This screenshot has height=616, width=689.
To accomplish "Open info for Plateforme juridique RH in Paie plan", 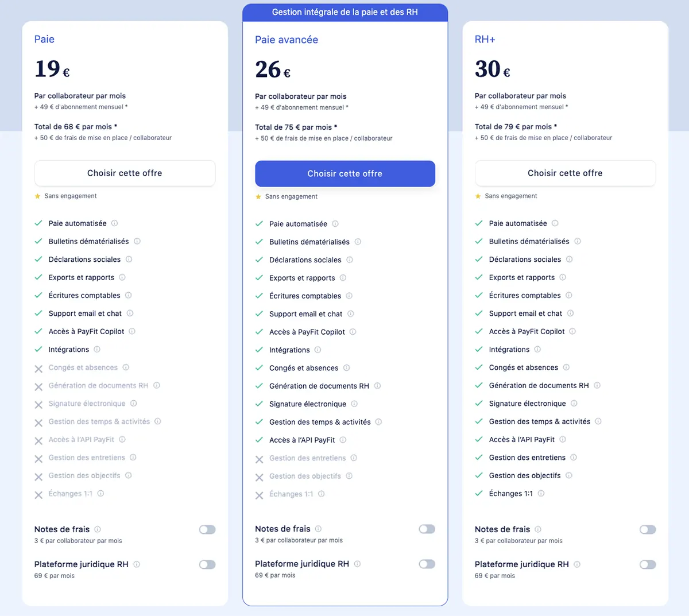I will tap(137, 564).
